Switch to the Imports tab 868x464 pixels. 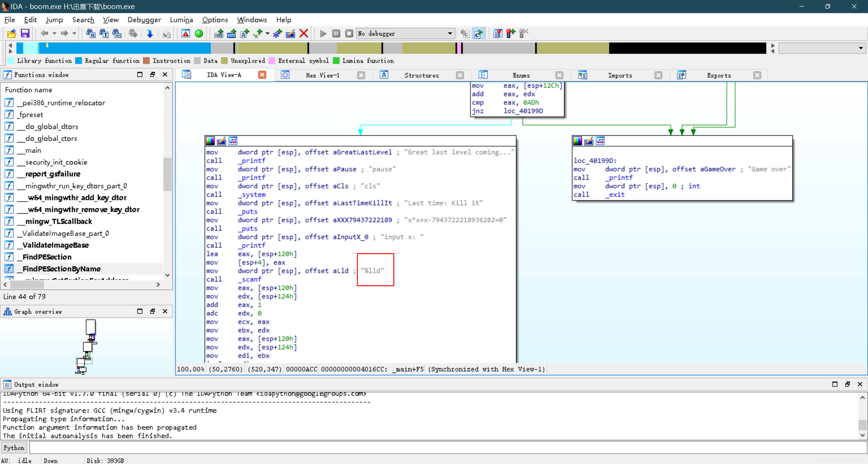coord(620,75)
